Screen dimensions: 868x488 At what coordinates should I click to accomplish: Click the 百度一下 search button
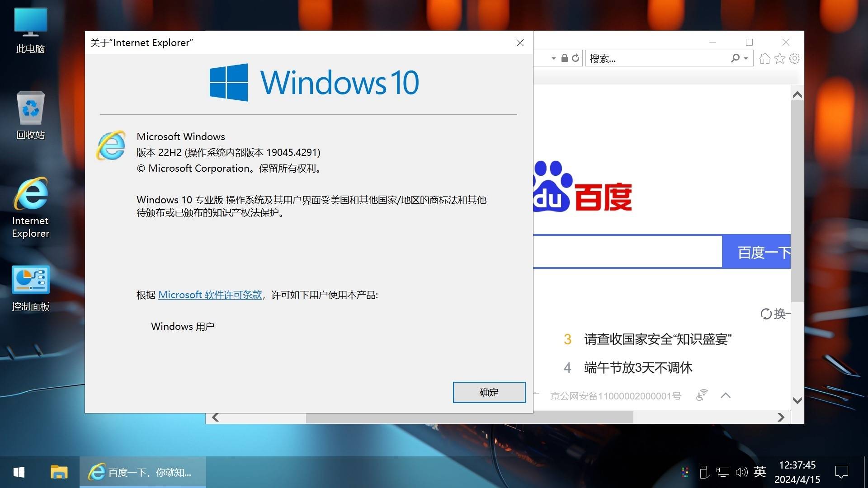point(756,252)
